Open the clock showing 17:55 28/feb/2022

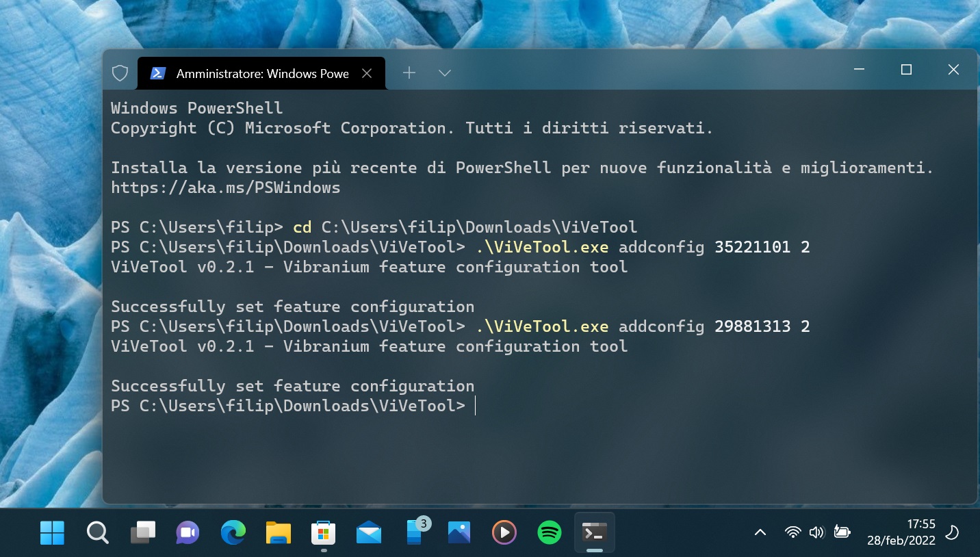coord(901,532)
